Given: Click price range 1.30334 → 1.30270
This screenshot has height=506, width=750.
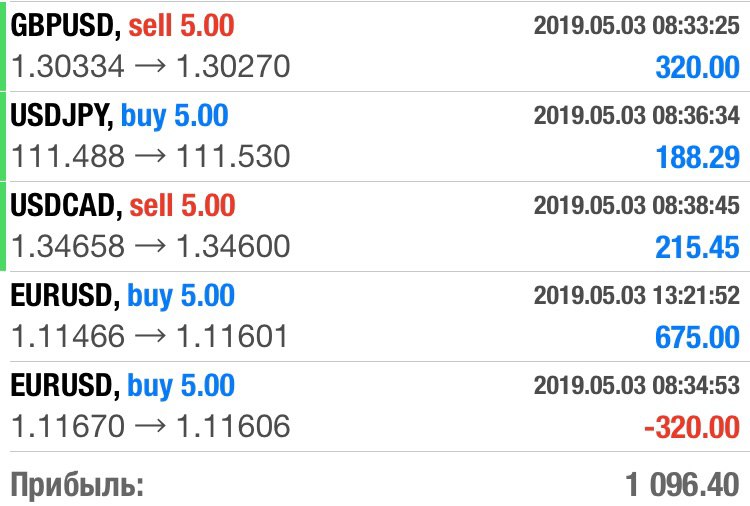Looking at the screenshot, I should click(x=150, y=66).
